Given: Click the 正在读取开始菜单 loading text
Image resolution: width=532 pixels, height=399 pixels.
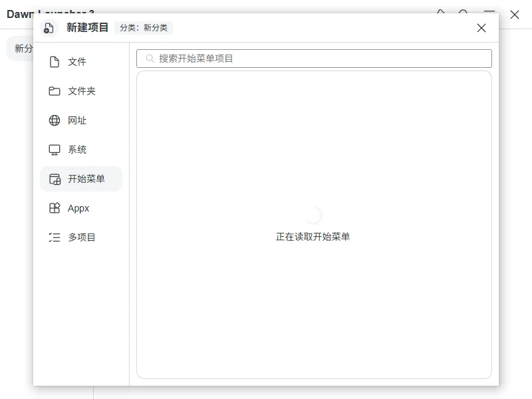Looking at the screenshot, I should tap(313, 237).
